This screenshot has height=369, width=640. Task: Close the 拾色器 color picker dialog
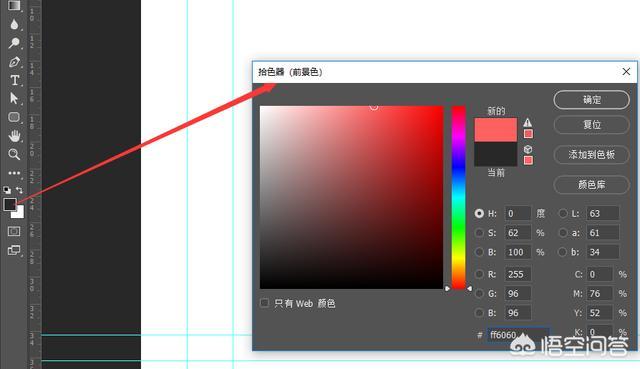[627, 72]
